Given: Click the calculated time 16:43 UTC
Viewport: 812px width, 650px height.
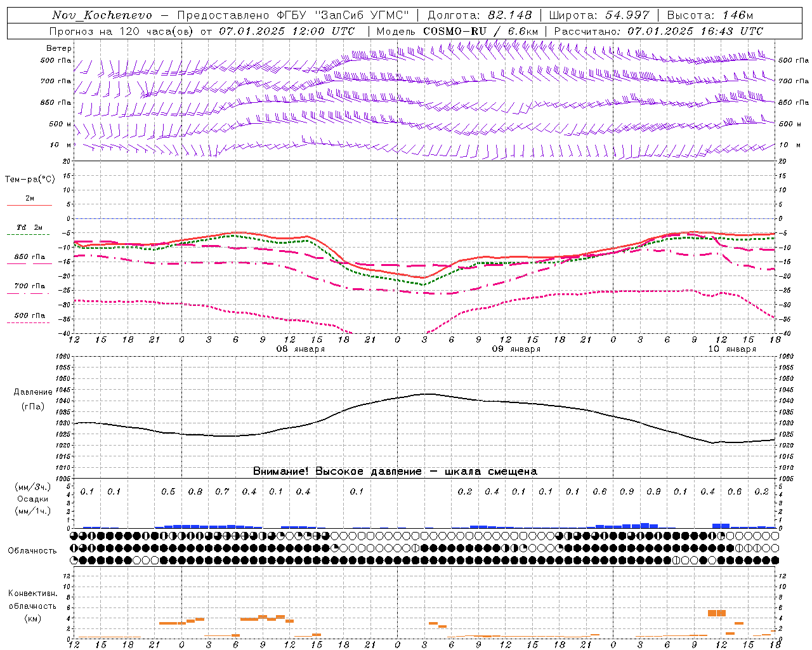Looking at the screenshot, I should click(732, 31).
